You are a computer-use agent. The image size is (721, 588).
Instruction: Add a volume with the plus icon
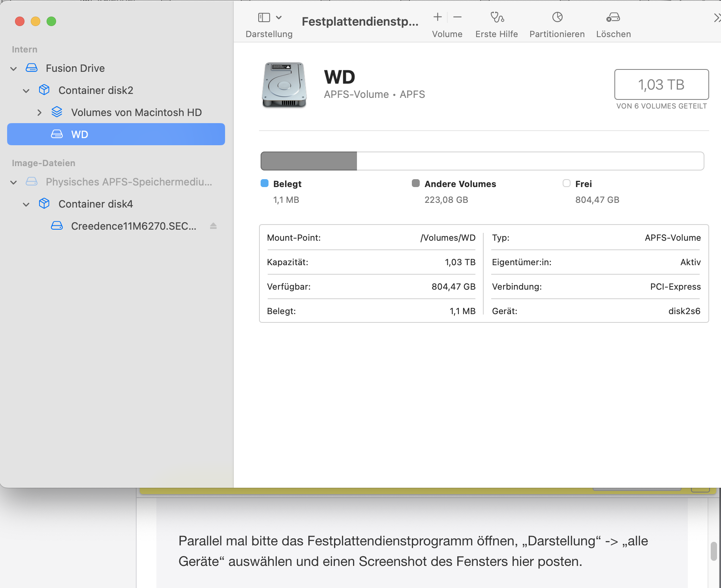click(x=437, y=17)
